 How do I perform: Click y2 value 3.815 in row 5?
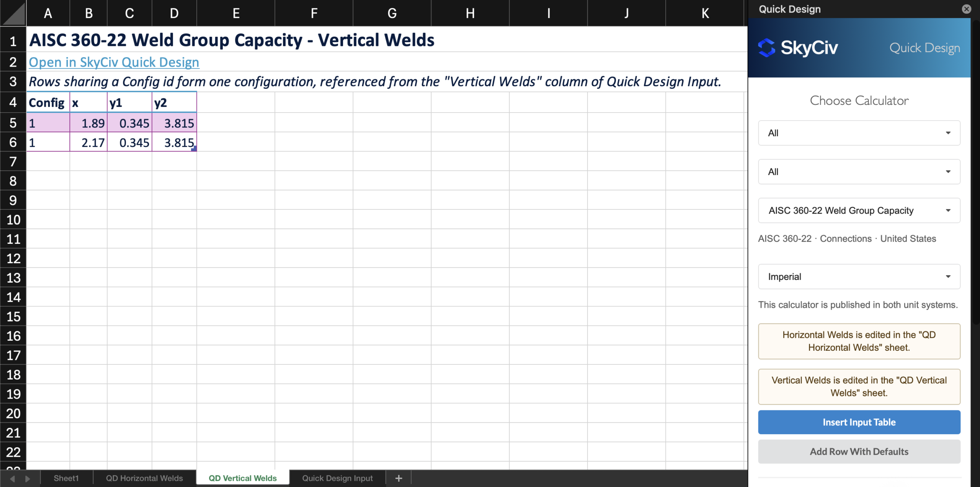click(x=174, y=123)
